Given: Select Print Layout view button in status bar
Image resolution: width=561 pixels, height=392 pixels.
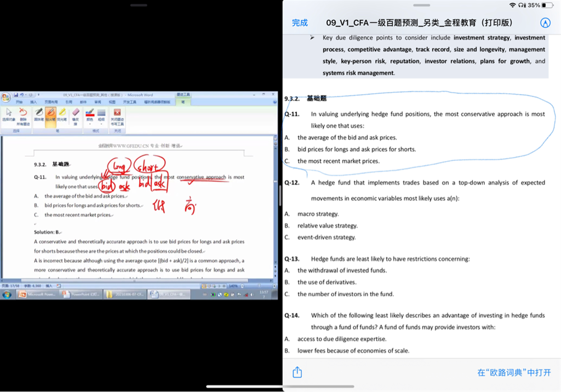Looking at the screenshot, I should pyautogui.click(x=204, y=286).
